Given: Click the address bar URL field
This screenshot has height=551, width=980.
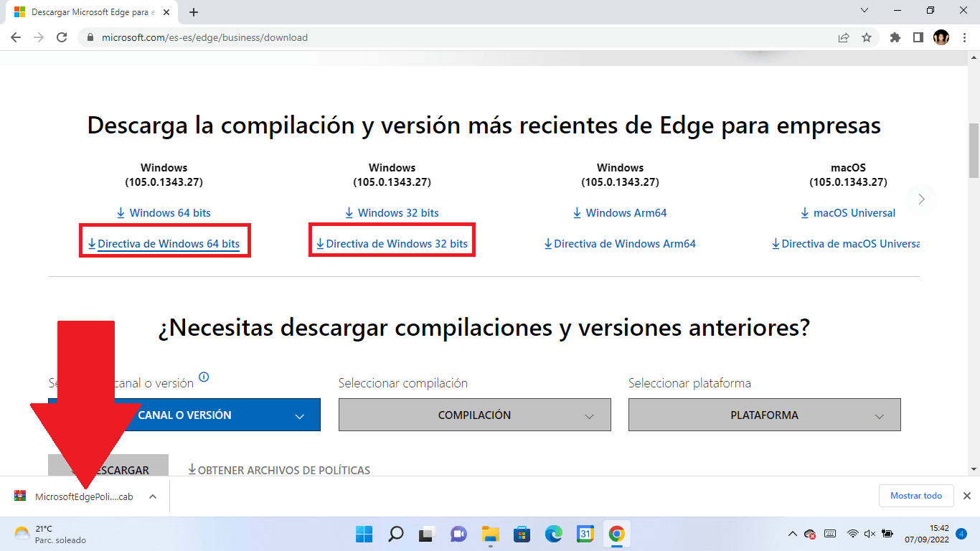Looking at the screenshot, I should (x=459, y=37).
